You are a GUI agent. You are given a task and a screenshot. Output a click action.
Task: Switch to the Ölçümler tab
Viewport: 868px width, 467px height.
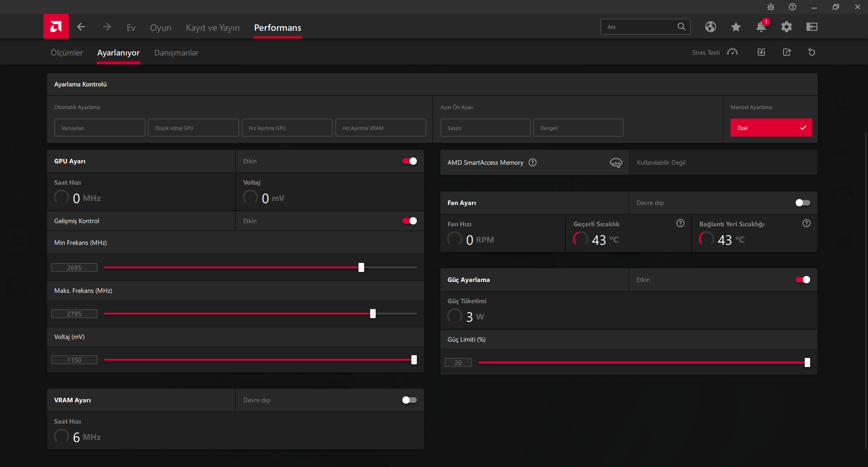click(66, 53)
